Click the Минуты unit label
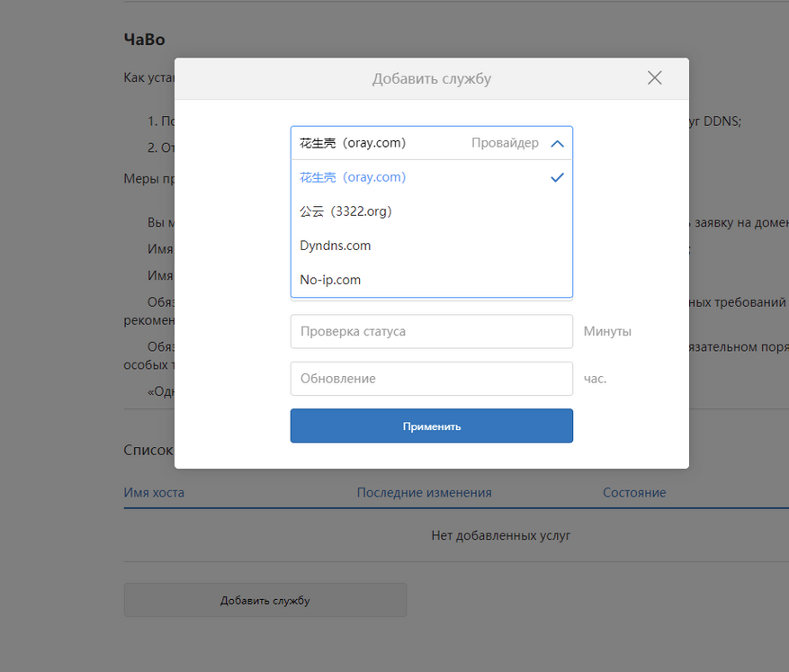This screenshot has width=789, height=672. [607, 331]
